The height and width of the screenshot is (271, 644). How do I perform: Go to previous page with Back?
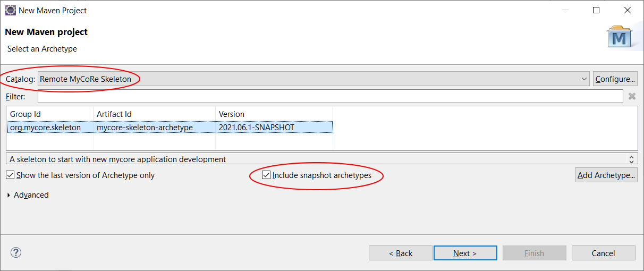[401, 253]
